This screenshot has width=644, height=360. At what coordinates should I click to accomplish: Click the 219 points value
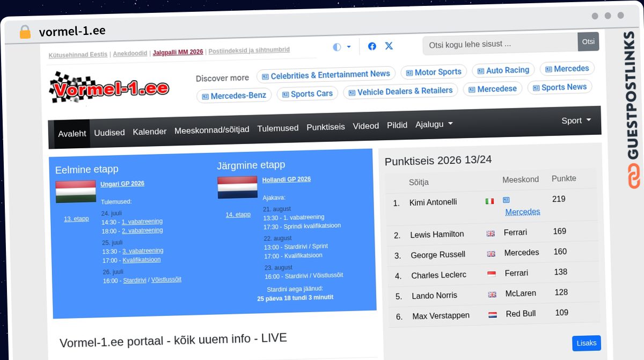coord(559,199)
